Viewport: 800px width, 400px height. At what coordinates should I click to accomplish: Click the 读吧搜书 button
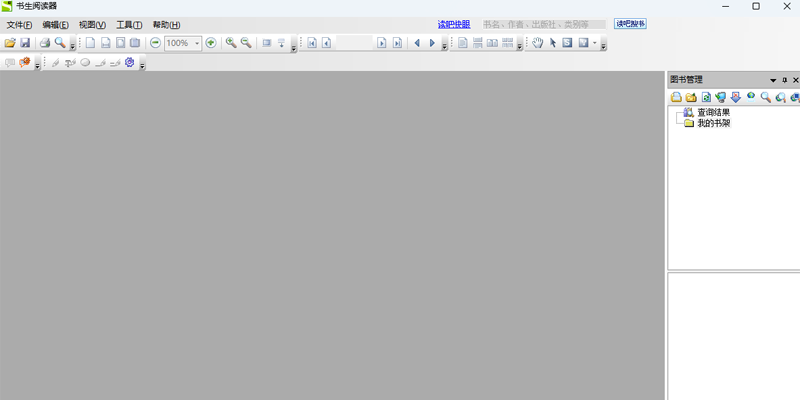pos(630,24)
